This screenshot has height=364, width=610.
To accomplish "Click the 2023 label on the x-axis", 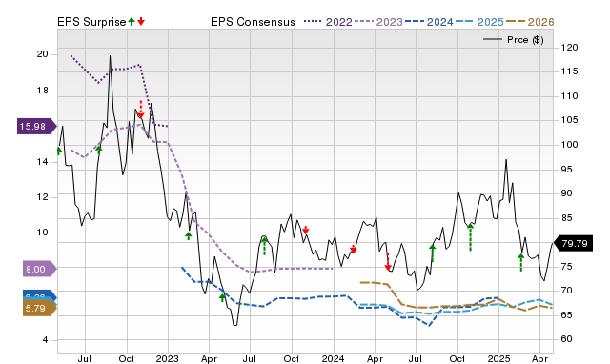I will (x=168, y=358).
